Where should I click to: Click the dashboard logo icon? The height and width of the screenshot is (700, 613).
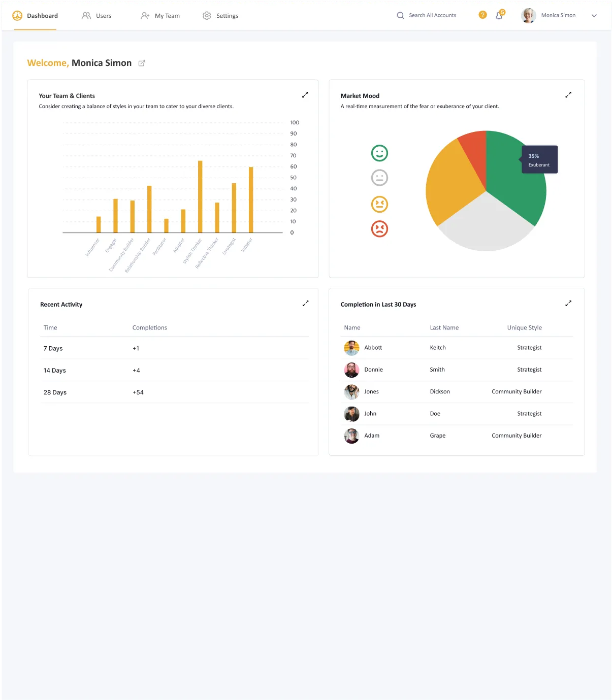pyautogui.click(x=17, y=16)
